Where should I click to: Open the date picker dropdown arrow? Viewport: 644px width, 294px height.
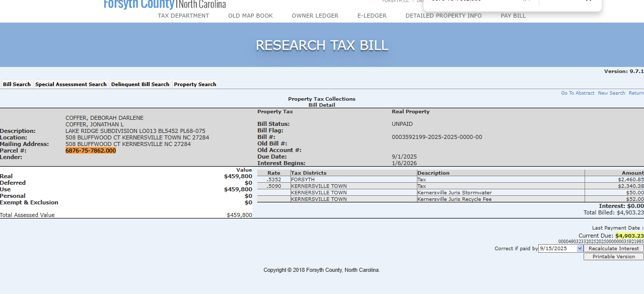(x=580, y=249)
